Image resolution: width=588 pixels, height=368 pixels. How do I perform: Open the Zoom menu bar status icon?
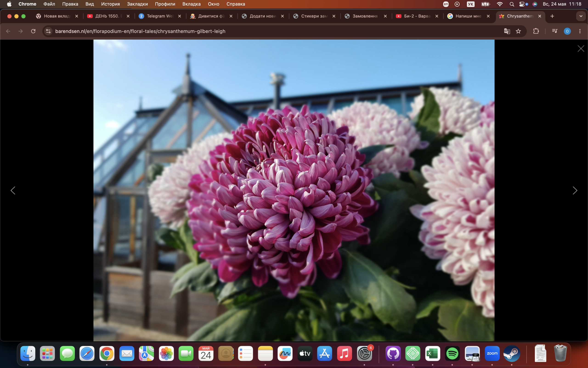(446, 4)
